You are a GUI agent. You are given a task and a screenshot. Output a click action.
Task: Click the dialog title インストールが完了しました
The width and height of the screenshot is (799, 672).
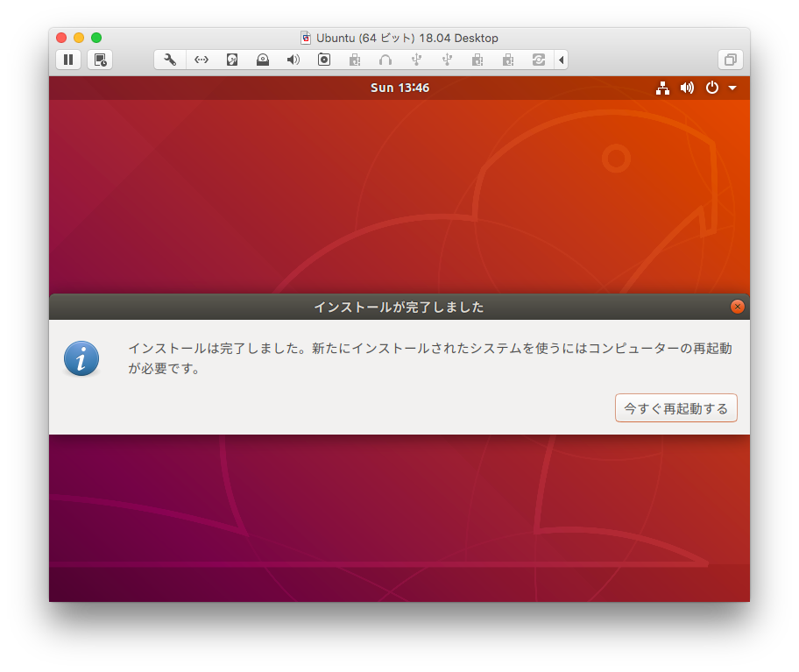[x=399, y=308]
